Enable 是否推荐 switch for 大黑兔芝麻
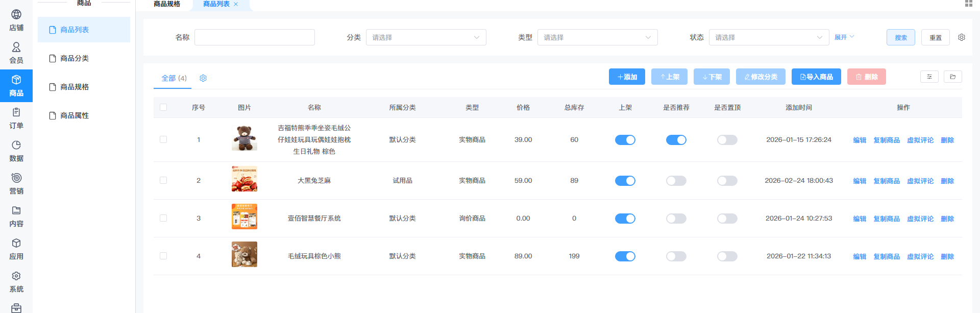980x313 pixels. coord(676,181)
